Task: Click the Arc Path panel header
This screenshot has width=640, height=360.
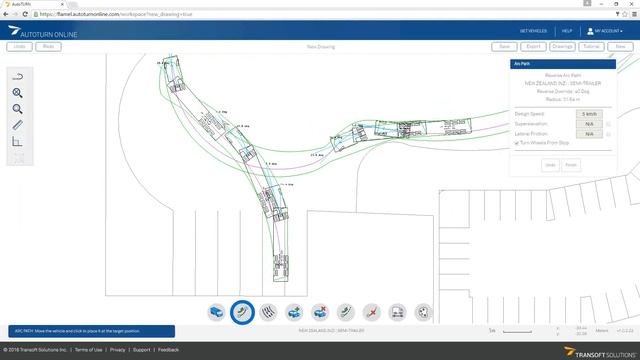Action: point(563,64)
